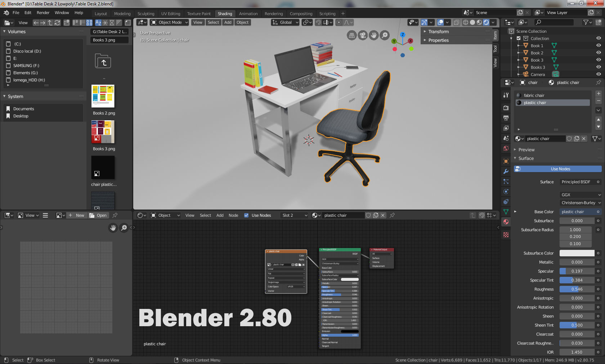
Task: Open Texture checker properties tab
Action: (x=506, y=235)
